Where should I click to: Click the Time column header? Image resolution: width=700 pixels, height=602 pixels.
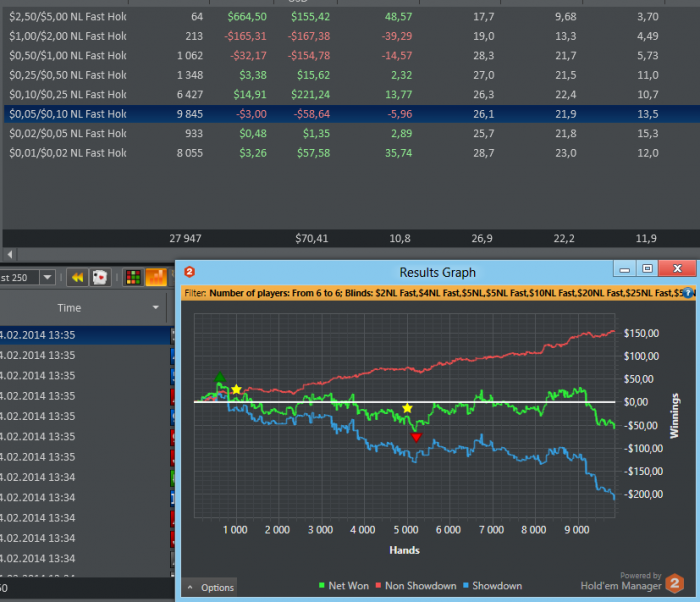pos(69,308)
